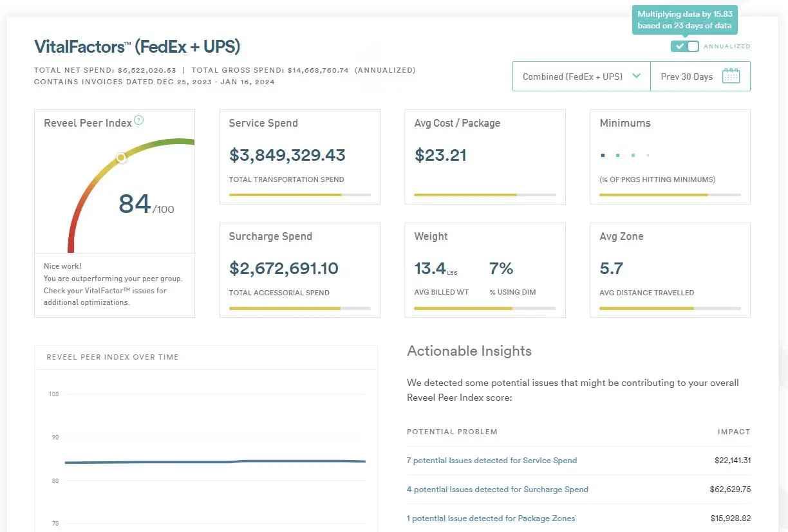
Task: Open the Combined (FedEx + UPS) dropdown
Action: pyautogui.click(x=581, y=77)
